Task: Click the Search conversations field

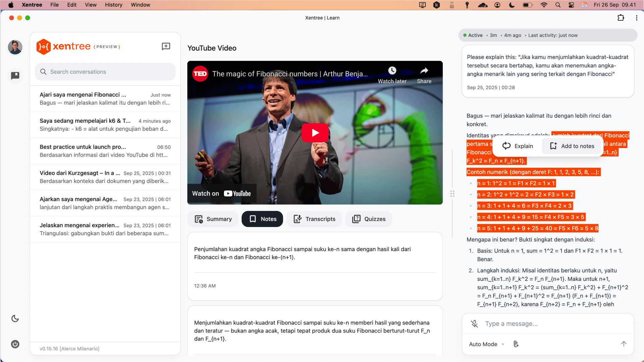Action: tap(105, 72)
